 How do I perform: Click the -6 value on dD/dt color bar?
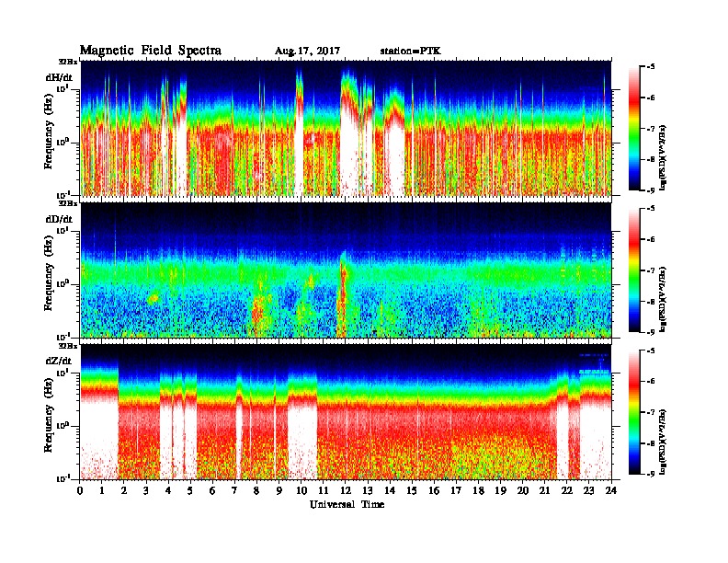[651, 240]
